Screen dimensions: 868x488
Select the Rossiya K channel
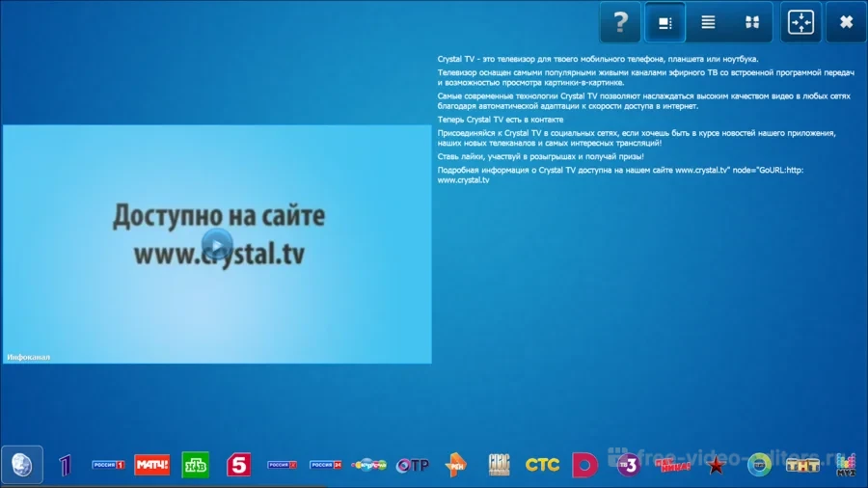coord(282,465)
